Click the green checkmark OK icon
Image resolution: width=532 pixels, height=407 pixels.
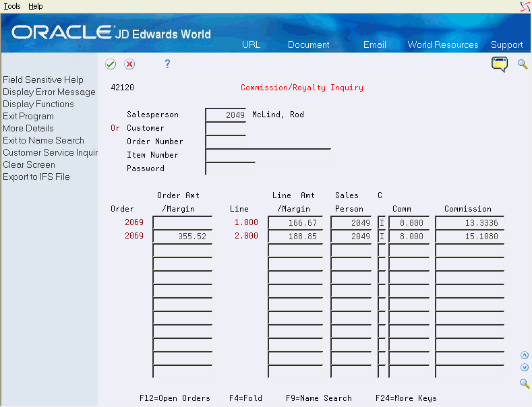pyautogui.click(x=111, y=64)
